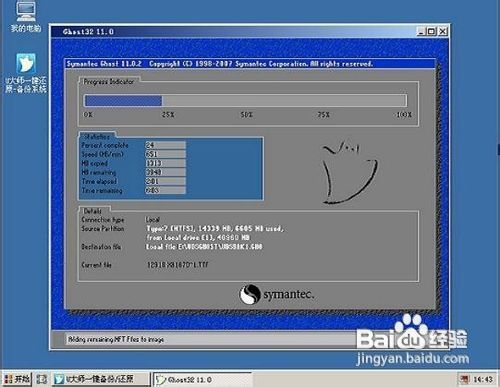500x387 pixels.
Task: Click the Symantec Ghost copyright header text
Action: coord(220,64)
